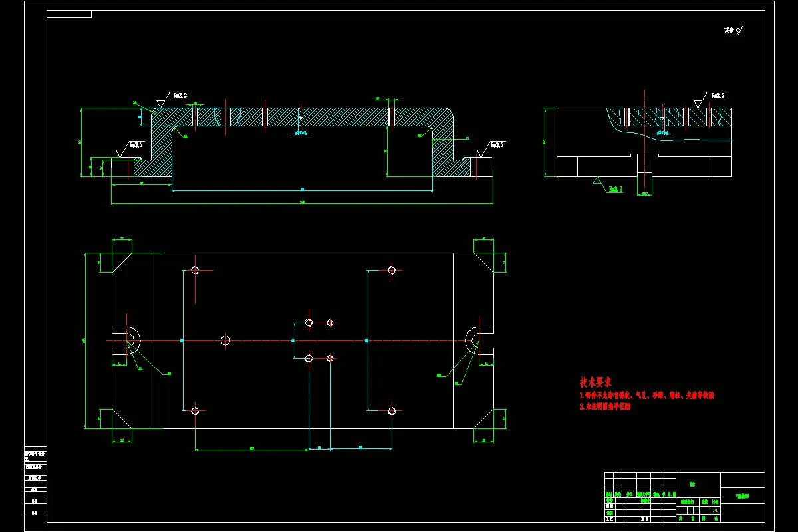
Task: Select the upper-right hole of the central four-hole group
Action: coord(330,323)
